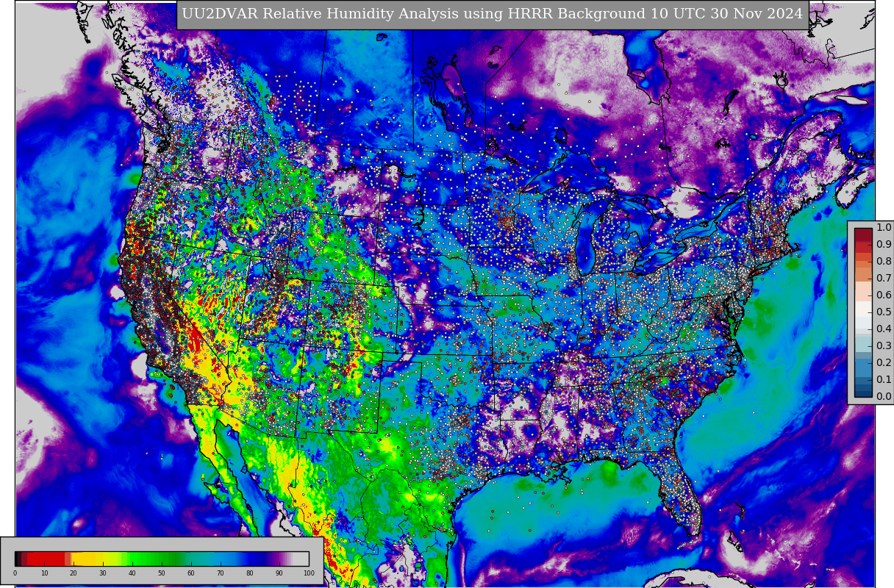
Task: Click the 100 tick label on bottom humidity scale
Action: click(309, 573)
